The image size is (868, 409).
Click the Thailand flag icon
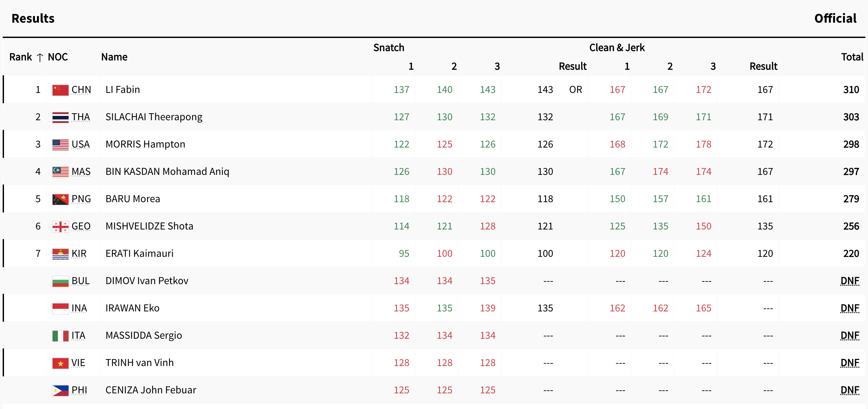coord(60,117)
